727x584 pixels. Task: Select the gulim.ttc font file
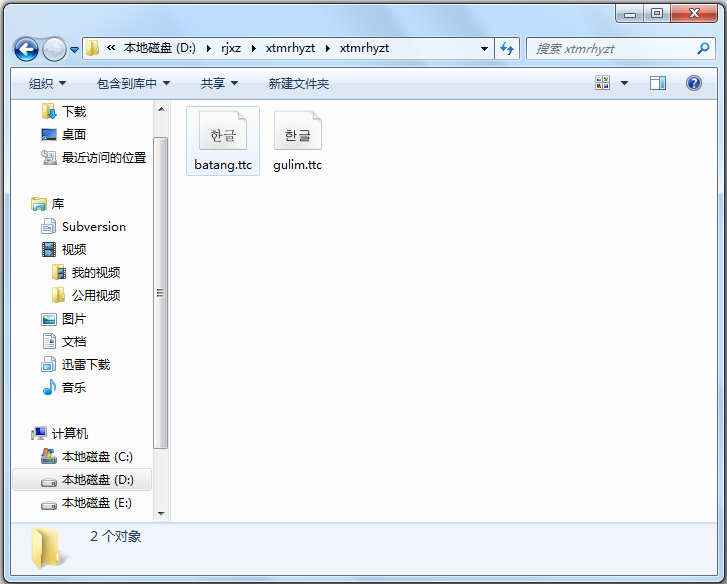(297, 141)
